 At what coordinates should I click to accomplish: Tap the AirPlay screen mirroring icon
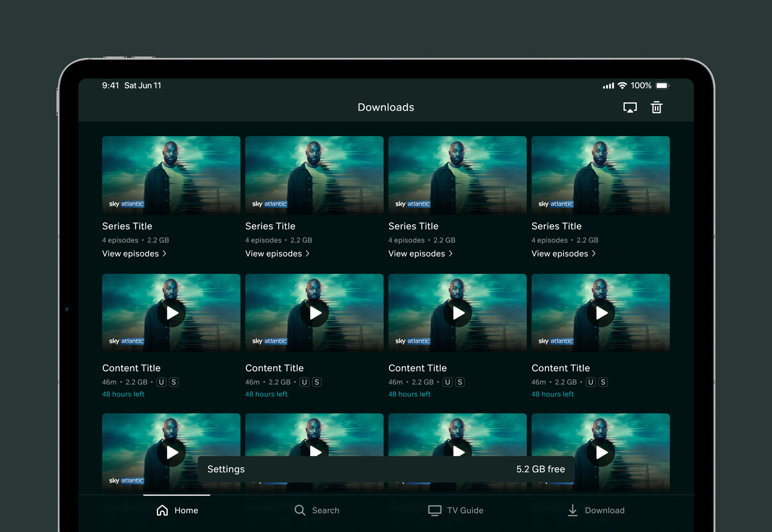pyautogui.click(x=630, y=107)
